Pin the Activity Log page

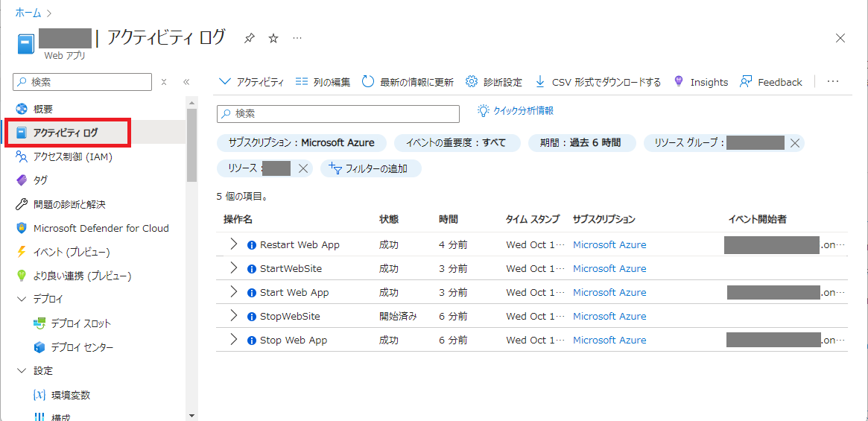250,38
